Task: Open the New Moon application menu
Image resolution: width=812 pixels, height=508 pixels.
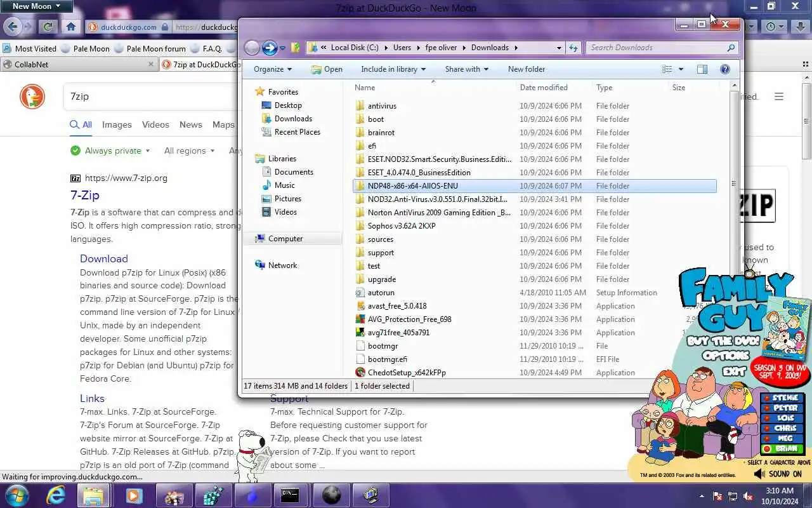Action: (x=36, y=6)
